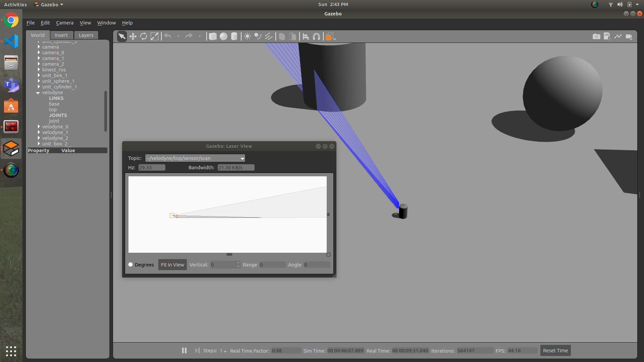Click the Vertical spinner field
Viewport: 644px width, 362px height.
223,265
